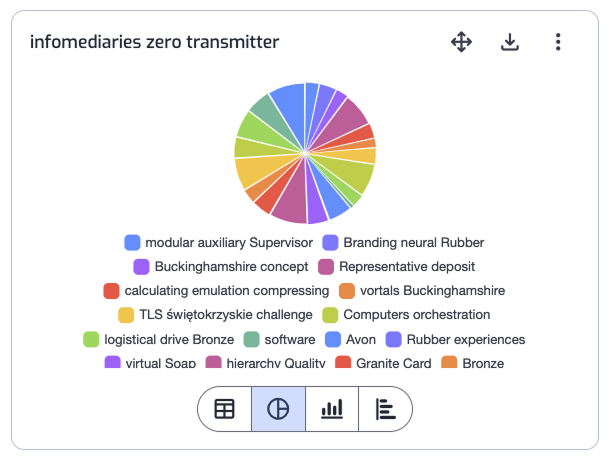
Task: Open the three-dot more options menu
Action: pos(558,42)
